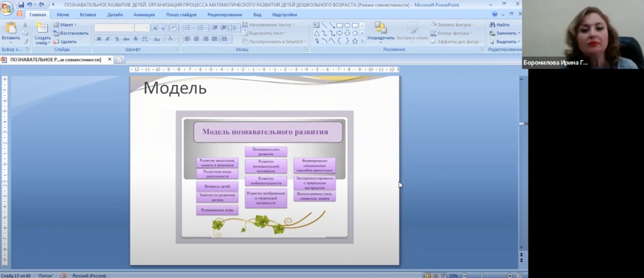Open the Макет layout dropdown
Screen dimensions: 644x278
point(65,25)
